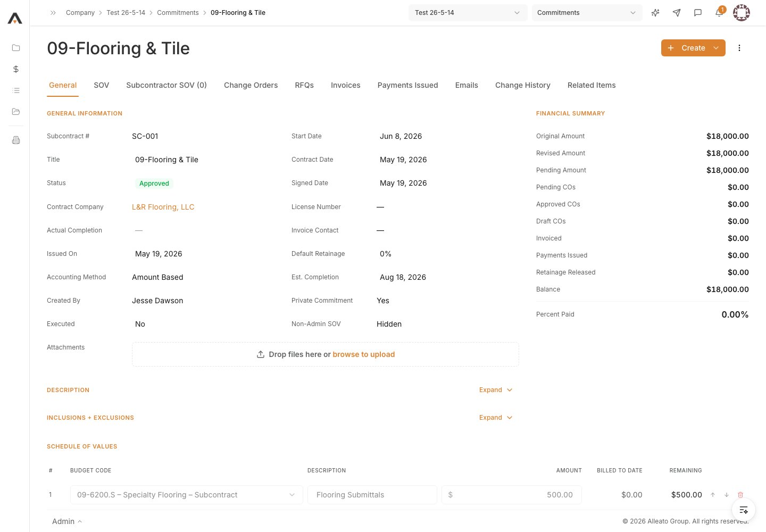Open the dollar sign financial icon
Image resolution: width=766 pixels, height=532 pixels.
(16, 69)
